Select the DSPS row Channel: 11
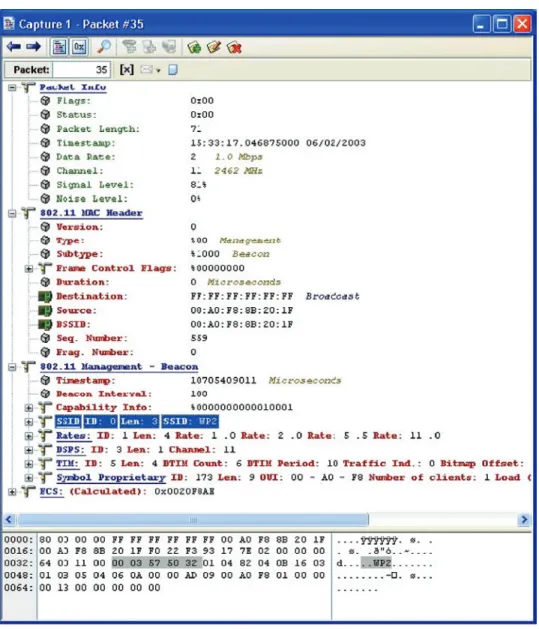Viewport: 539px width, 629px height. point(202,450)
